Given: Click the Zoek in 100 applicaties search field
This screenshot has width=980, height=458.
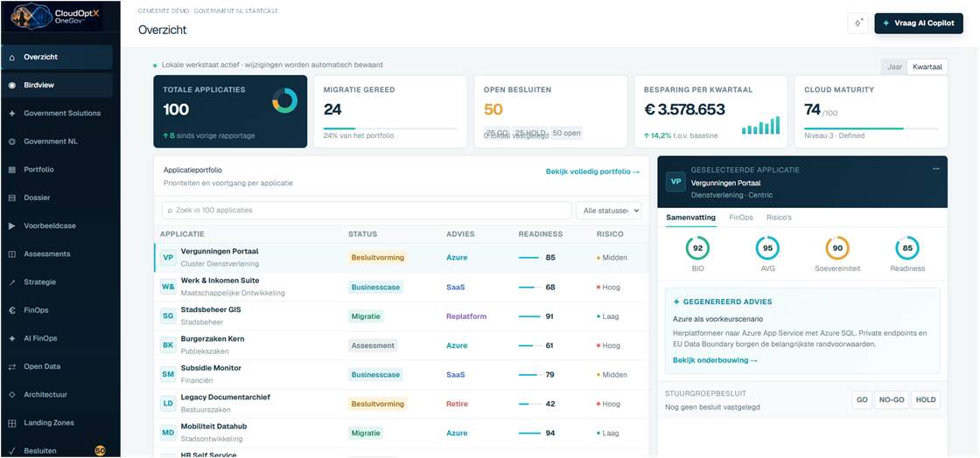Looking at the screenshot, I should click(x=367, y=211).
